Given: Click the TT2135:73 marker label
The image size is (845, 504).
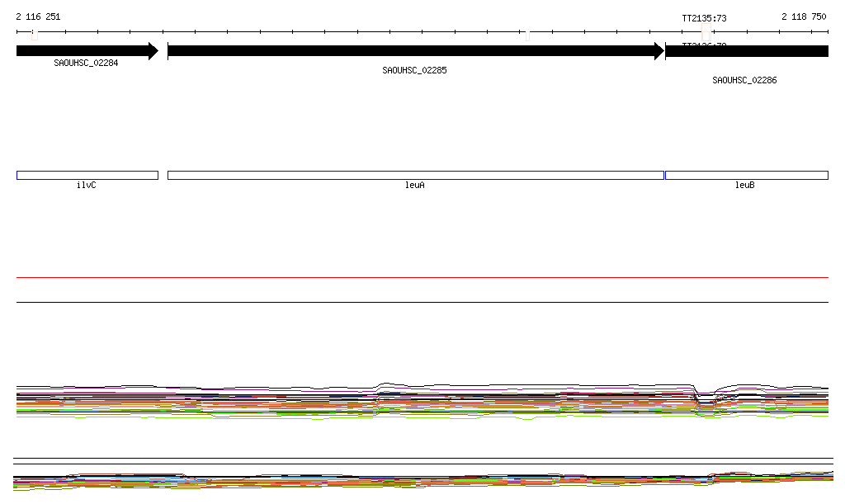Looking at the screenshot, I should (705, 18).
